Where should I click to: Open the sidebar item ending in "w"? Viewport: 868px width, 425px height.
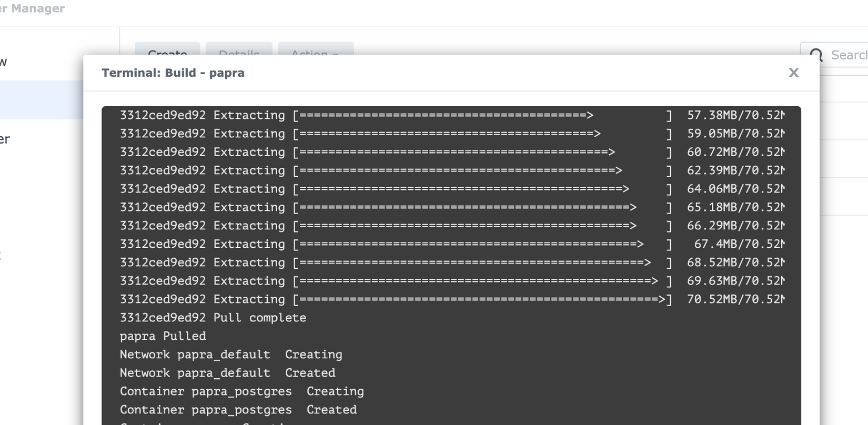4,63
